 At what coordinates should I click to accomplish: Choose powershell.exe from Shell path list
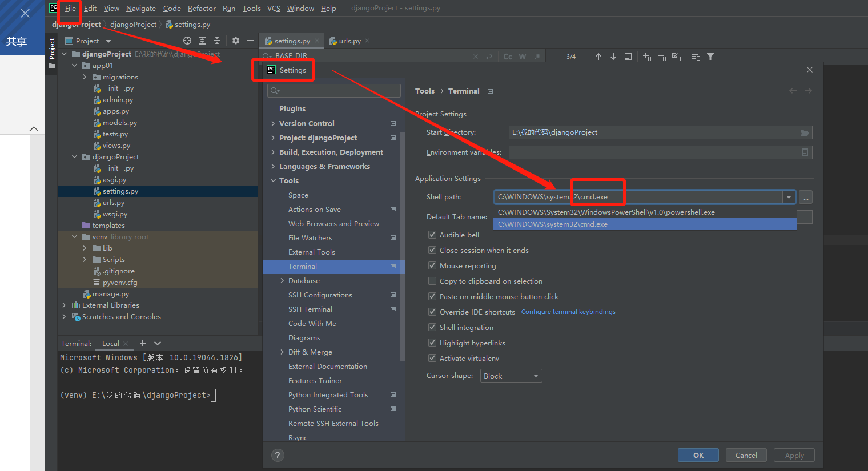coord(645,212)
